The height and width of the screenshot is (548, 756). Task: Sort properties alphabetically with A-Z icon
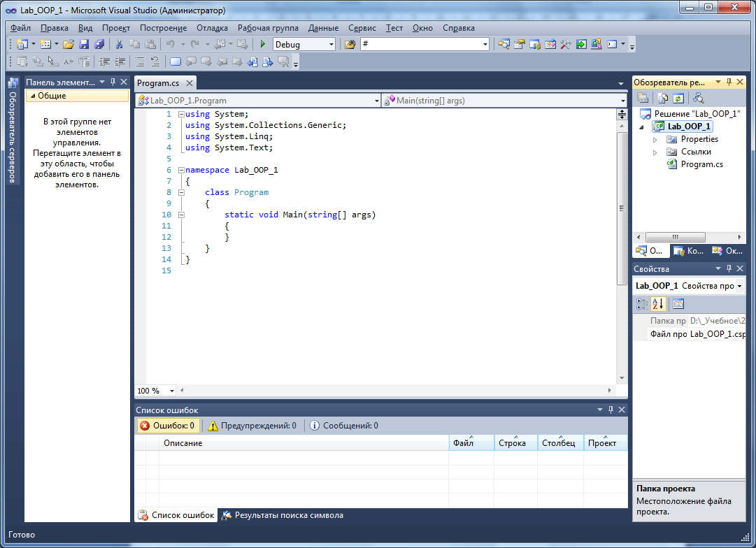point(658,303)
